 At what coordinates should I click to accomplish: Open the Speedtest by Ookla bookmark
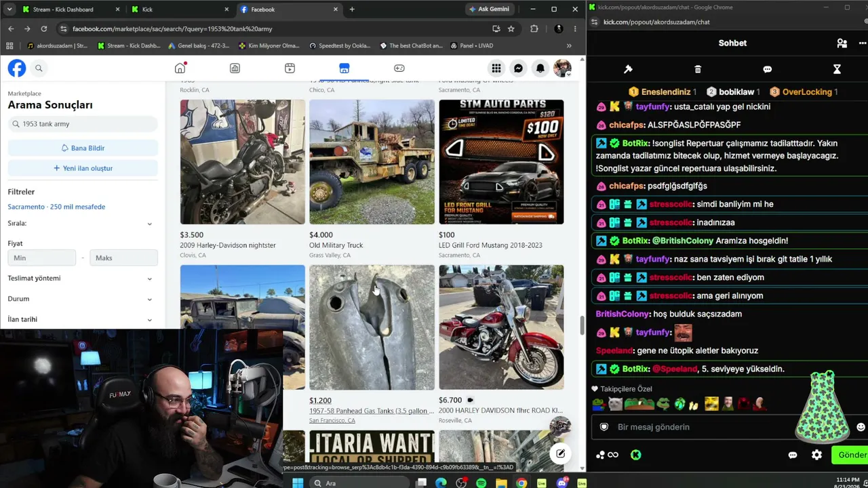pyautogui.click(x=340, y=46)
